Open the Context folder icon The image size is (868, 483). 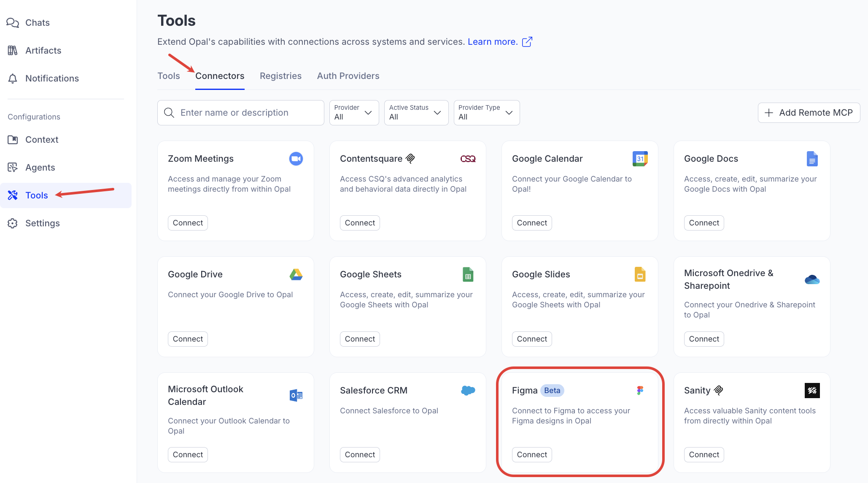(x=13, y=140)
